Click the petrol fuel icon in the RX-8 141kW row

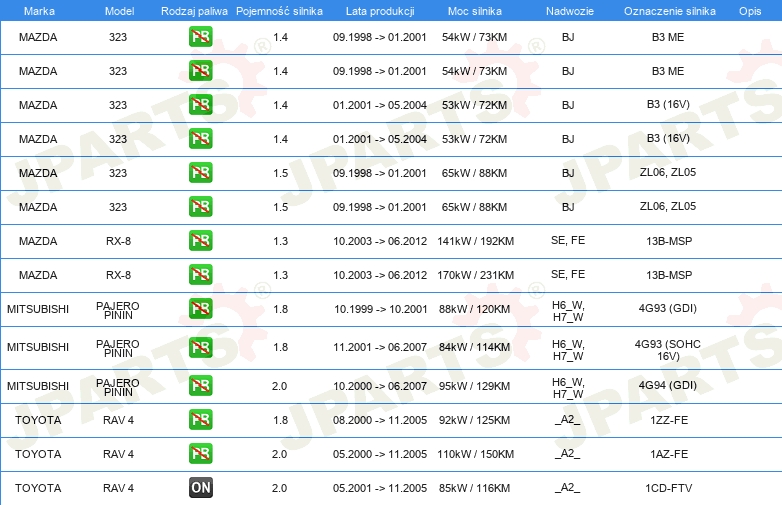coord(200,240)
